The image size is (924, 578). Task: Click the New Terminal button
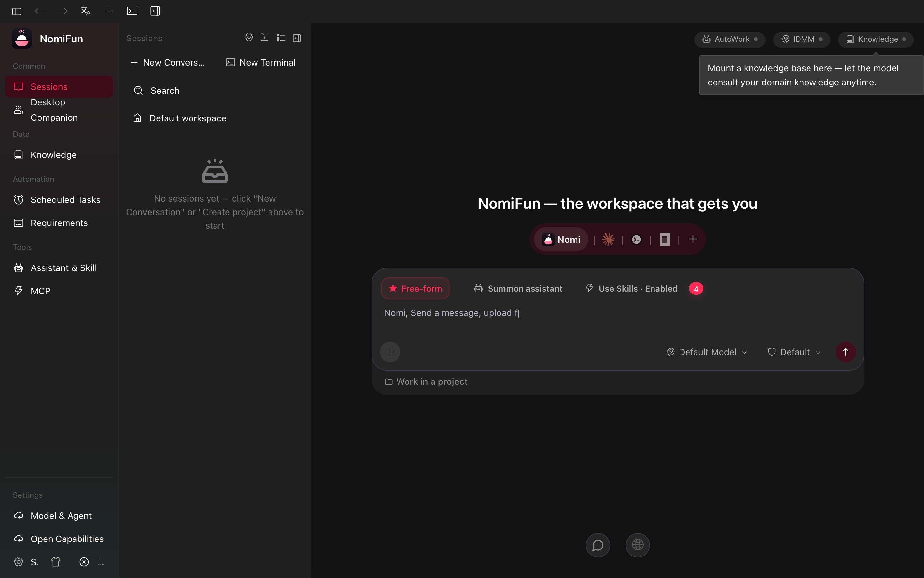(261, 62)
